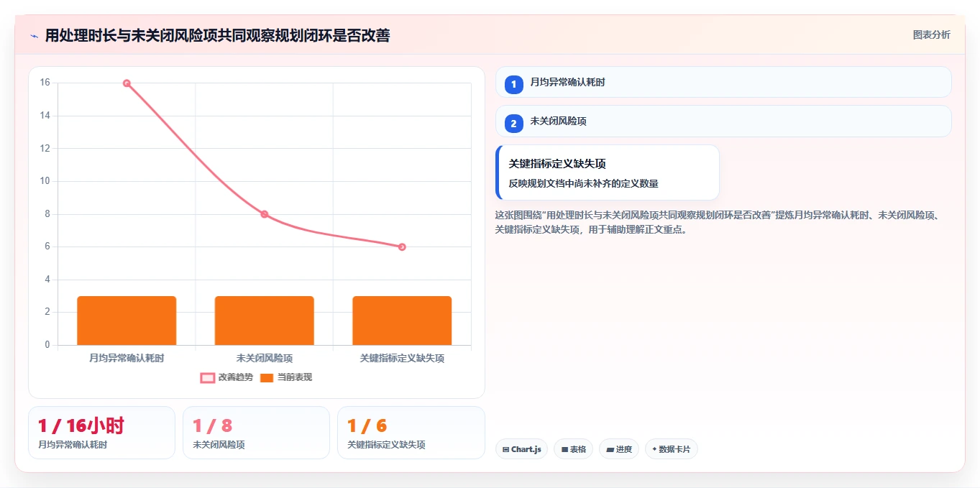Select numbered badge 2 for 未关闭风险项
Viewport: 980px width, 488px height.
(513, 124)
